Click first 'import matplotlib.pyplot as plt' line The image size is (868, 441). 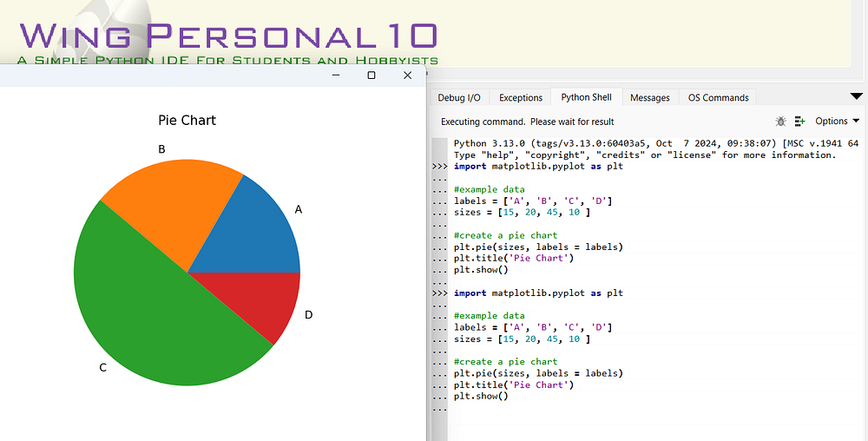538,166
